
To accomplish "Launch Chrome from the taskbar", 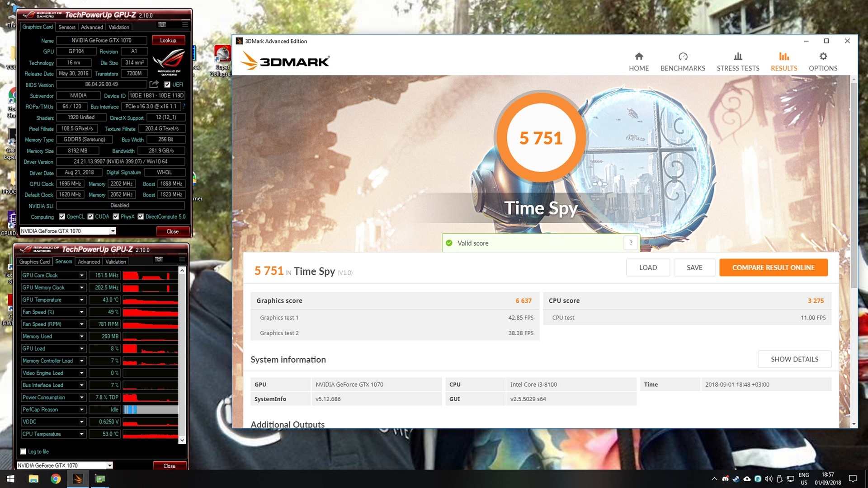I will pyautogui.click(x=56, y=479).
